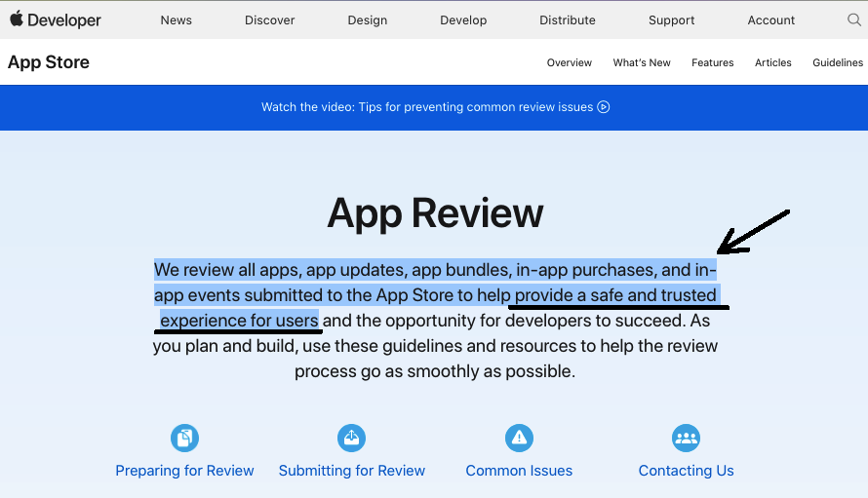The width and height of the screenshot is (868, 498).
Task: Click the App Store section title
Action: (x=49, y=62)
